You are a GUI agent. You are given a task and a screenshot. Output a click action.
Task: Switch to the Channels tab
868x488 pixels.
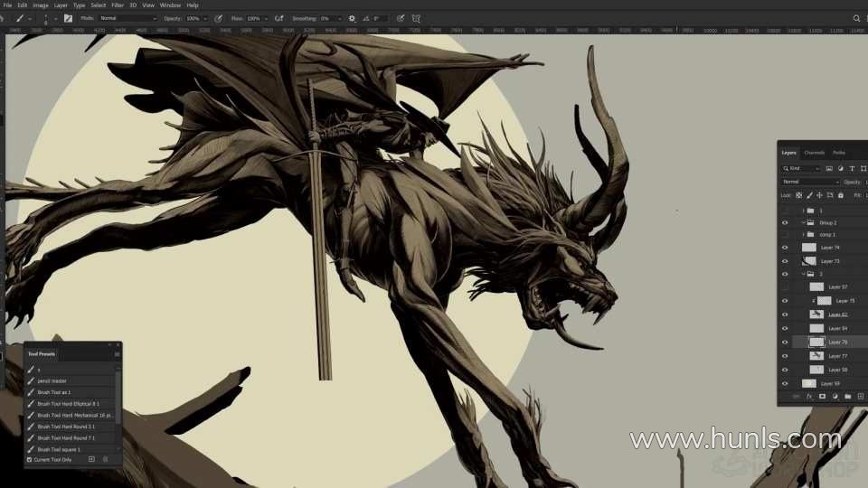point(814,153)
